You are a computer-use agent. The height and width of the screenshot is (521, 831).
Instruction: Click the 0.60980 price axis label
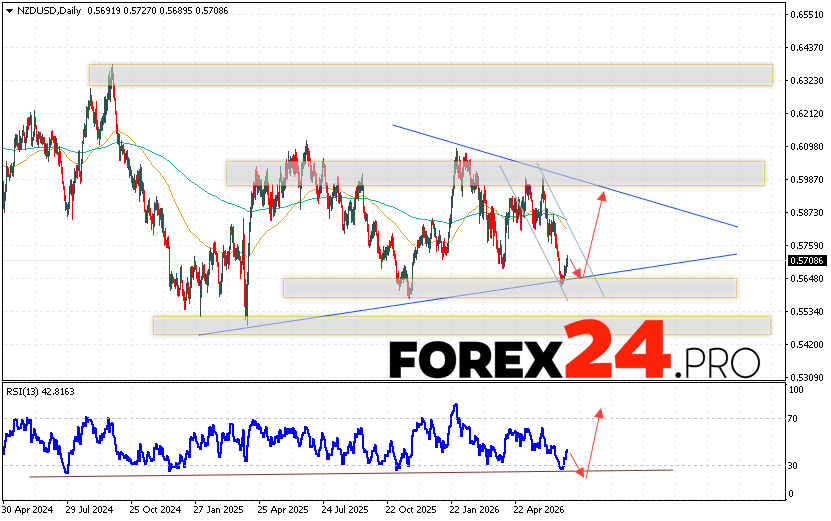(807, 146)
